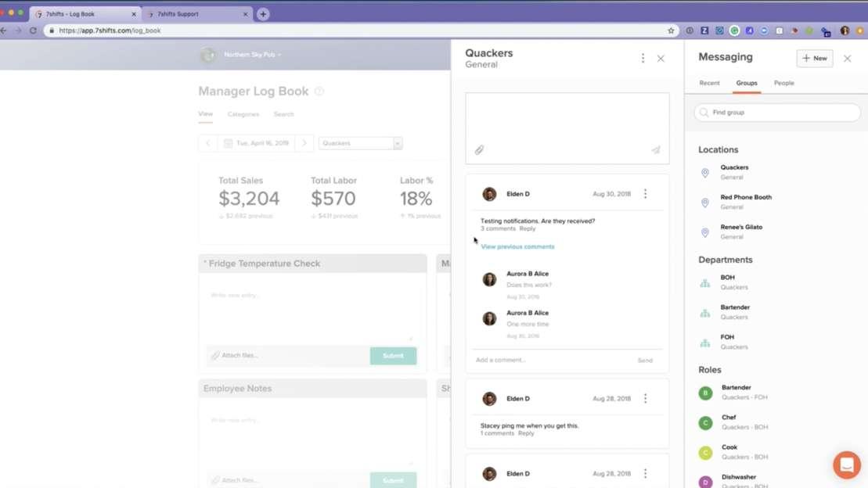Click the Add a comment field
The image size is (868, 488).
click(x=553, y=361)
